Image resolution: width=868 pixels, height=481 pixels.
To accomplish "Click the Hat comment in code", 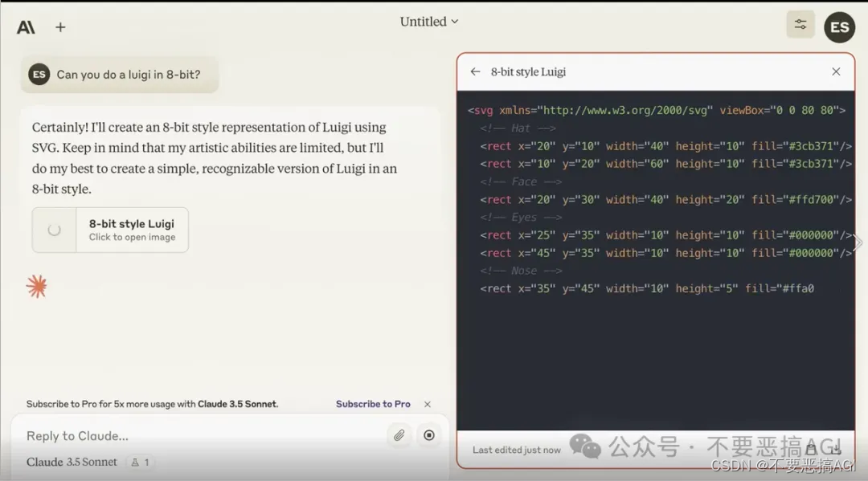I will 518,128.
